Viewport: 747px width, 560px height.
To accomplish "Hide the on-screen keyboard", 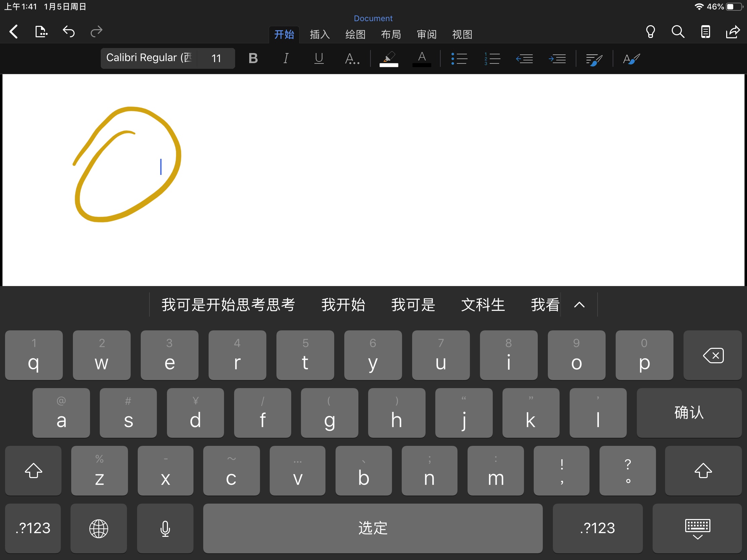I will tap(697, 528).
